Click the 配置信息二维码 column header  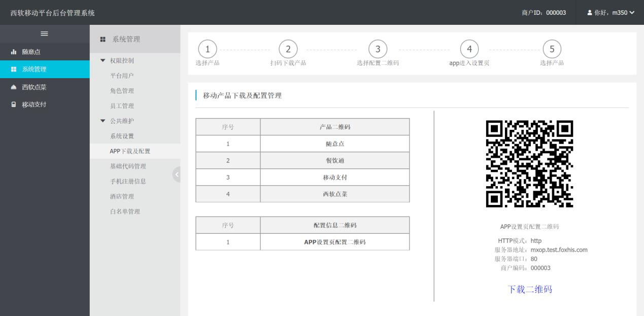click(335, 225)
